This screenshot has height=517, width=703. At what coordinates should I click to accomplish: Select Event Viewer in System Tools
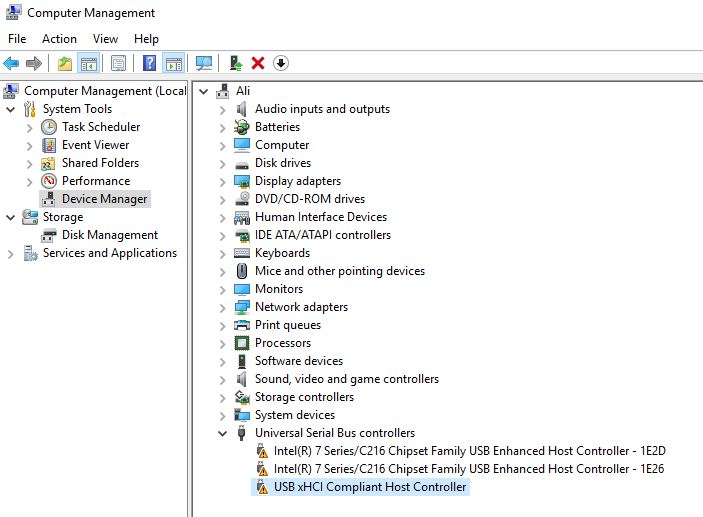95,145
